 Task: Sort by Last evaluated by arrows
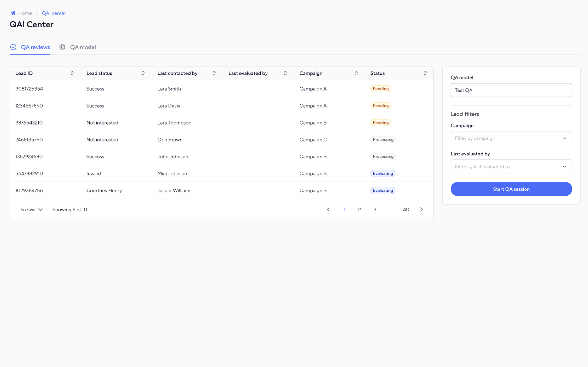pos(285,73)
